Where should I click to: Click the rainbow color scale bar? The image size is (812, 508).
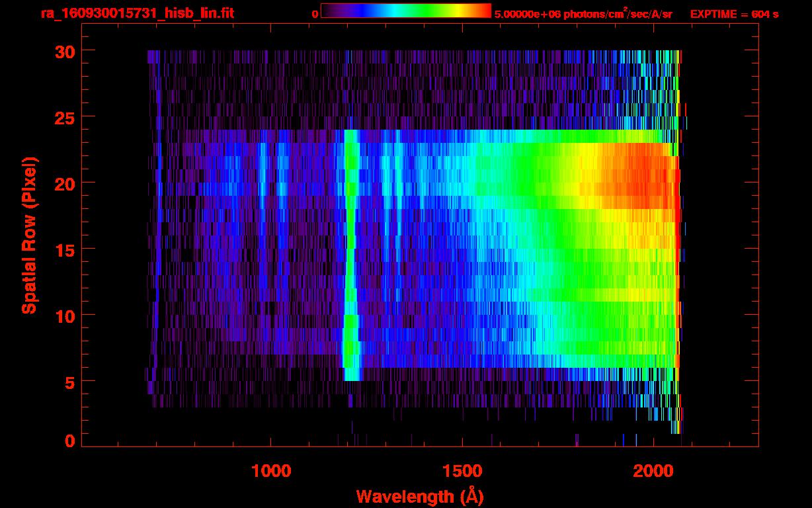click(x=406, y=11)
